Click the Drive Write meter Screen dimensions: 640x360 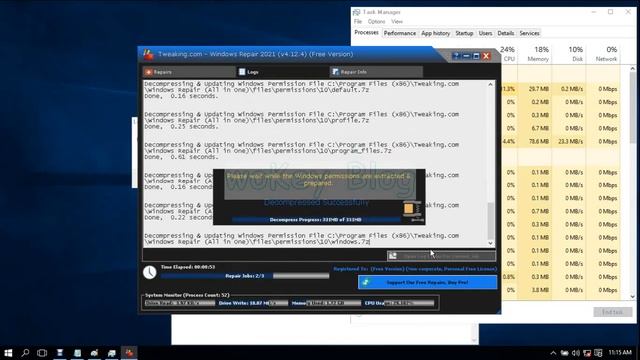point(253,303)
